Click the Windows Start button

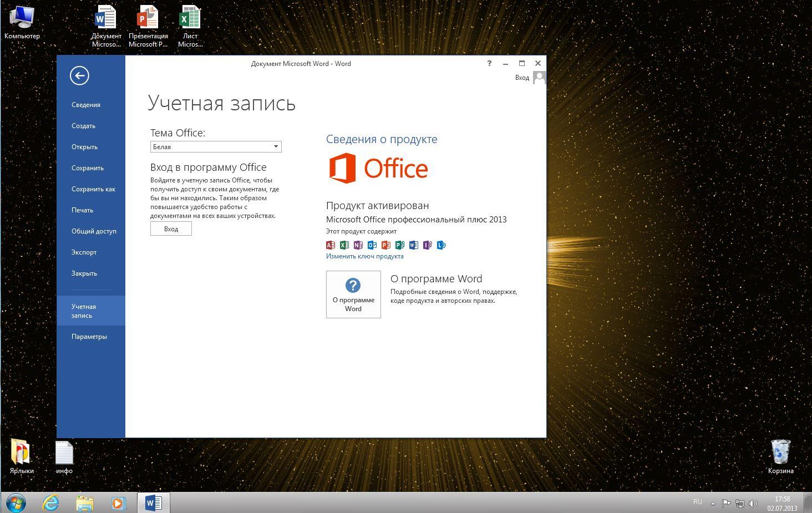(x=16, y=502)
